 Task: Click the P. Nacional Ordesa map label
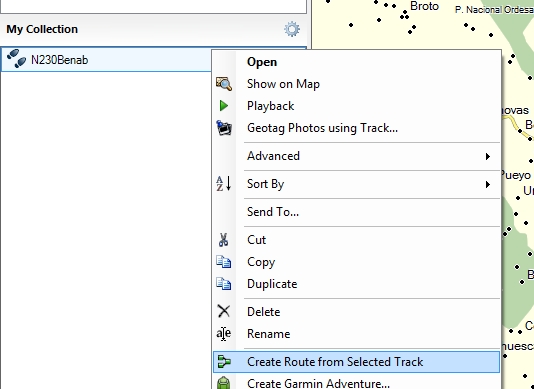[494, 10]
